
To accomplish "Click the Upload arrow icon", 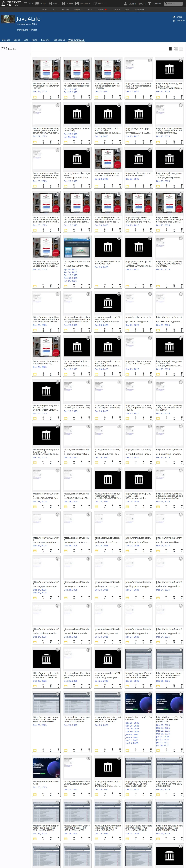I will pos(149,4).
